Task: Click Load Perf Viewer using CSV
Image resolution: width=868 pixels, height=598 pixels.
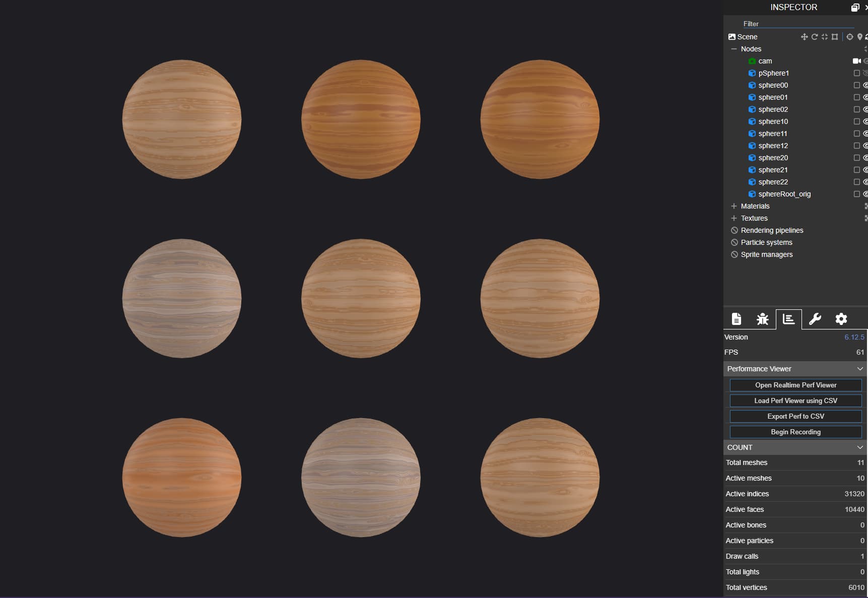Action: coord(796,401)
